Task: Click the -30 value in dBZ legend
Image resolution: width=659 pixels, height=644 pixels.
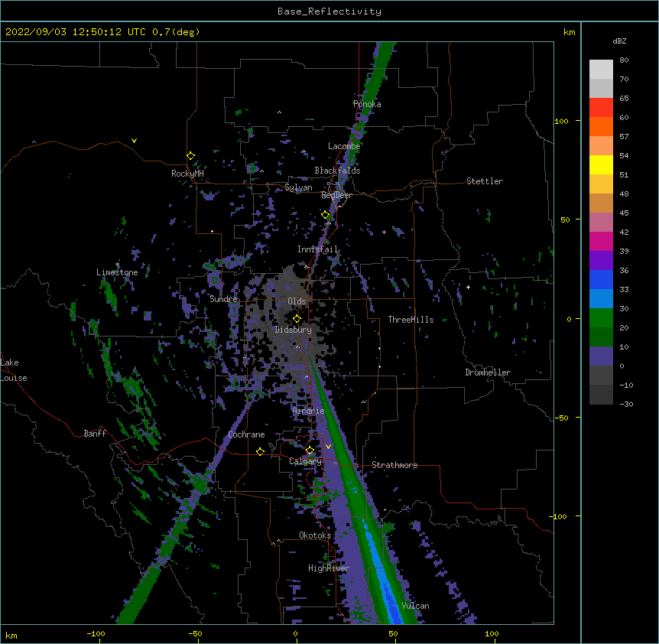Action: click(626, 404)
